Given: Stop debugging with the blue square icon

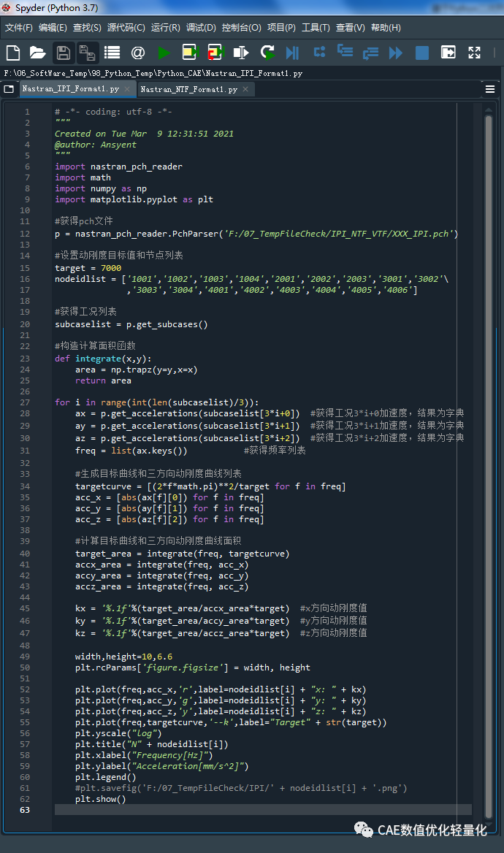Looking at the screenshot, I should (421, 53).
